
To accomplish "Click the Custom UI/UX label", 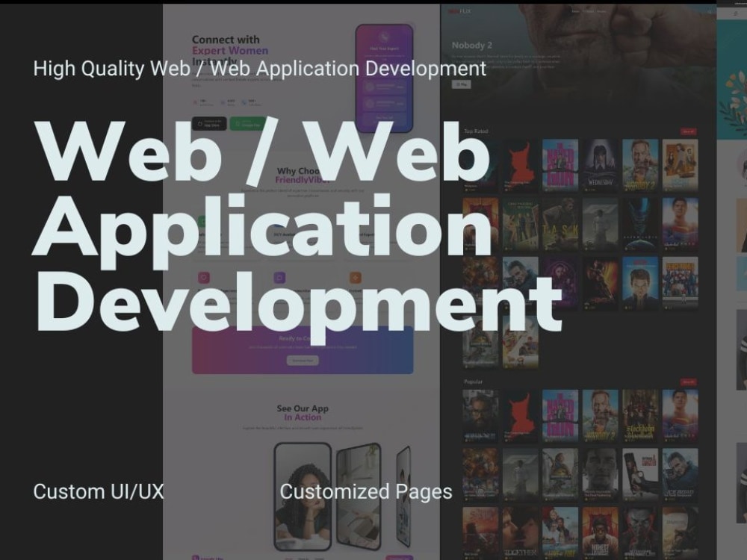I will (x=99, y=492).
